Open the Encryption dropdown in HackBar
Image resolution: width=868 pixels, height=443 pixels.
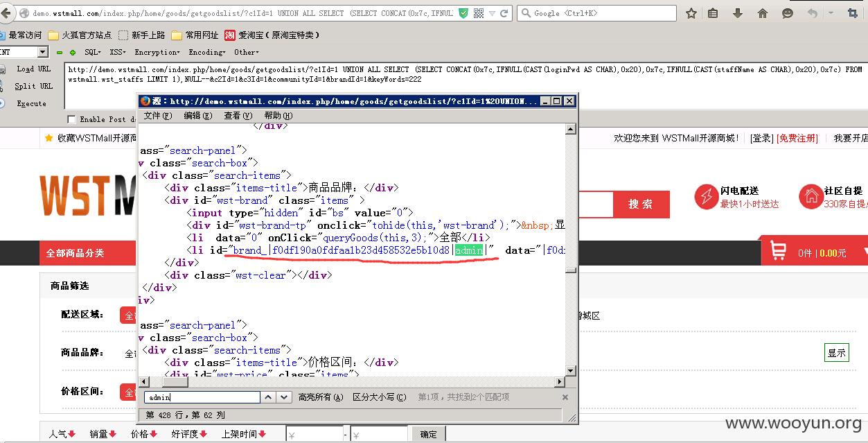point(157,52)
